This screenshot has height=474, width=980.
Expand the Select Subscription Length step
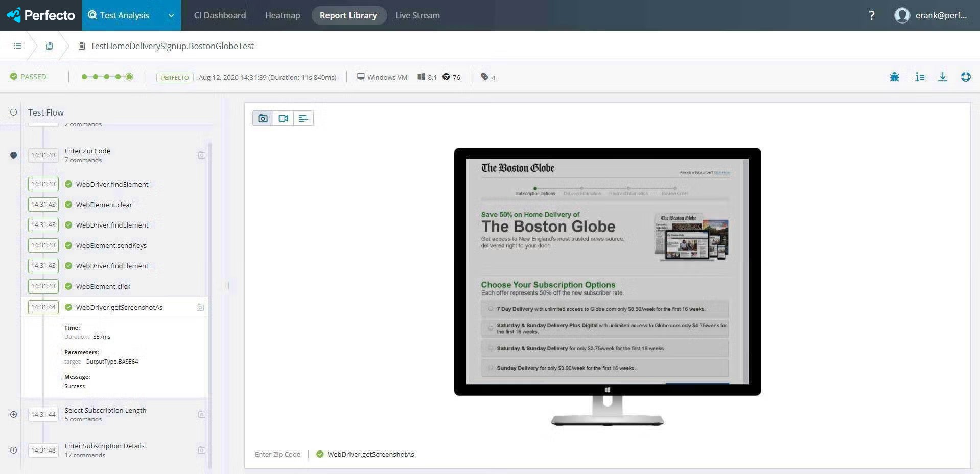coord(14,414)
